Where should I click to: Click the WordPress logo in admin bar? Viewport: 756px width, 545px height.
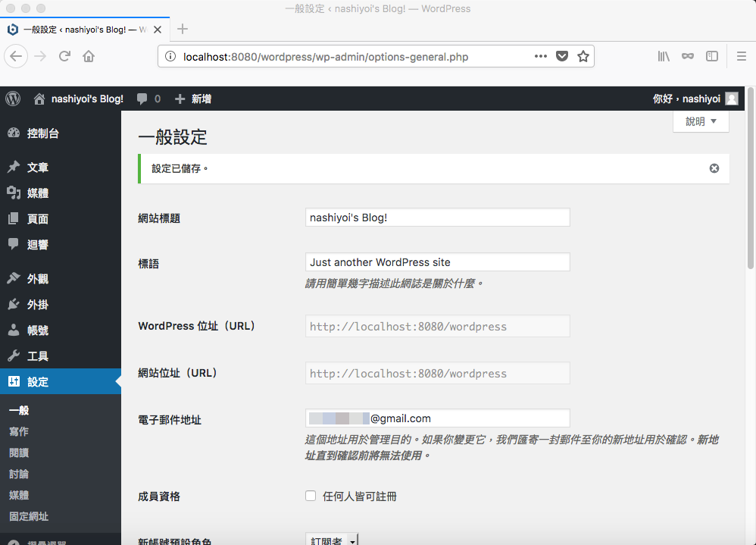pyautogui.click(x=13, y=99)
